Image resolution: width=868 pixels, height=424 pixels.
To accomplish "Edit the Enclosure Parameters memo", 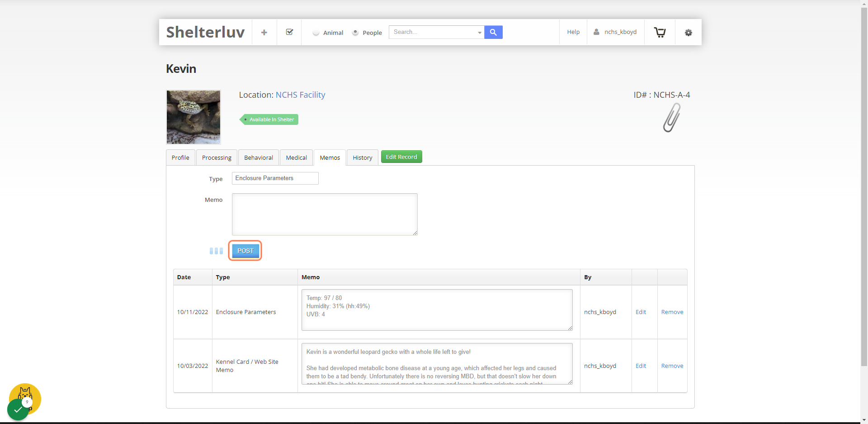I will click(641, 312).
